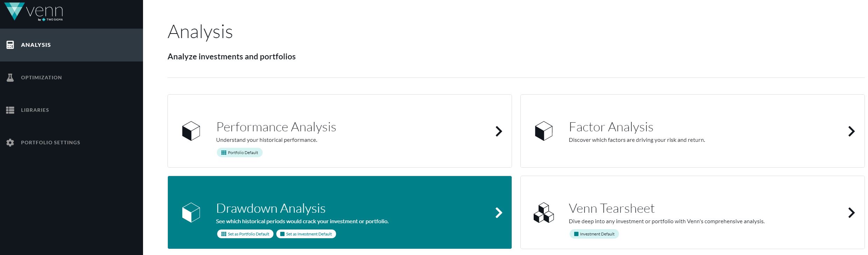The image size is (868, 255).
Task: Click the Drawdown Analysis chevron arrow
Action: [x=499, y=213]
